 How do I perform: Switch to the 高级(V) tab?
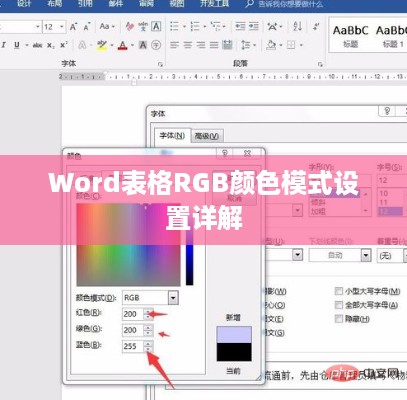(x=207, y=136)
